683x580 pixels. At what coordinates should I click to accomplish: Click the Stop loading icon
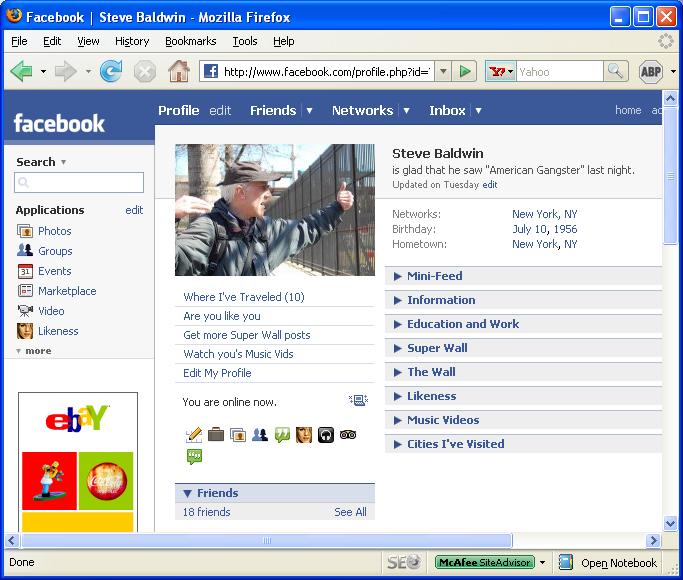coord(145,71)
